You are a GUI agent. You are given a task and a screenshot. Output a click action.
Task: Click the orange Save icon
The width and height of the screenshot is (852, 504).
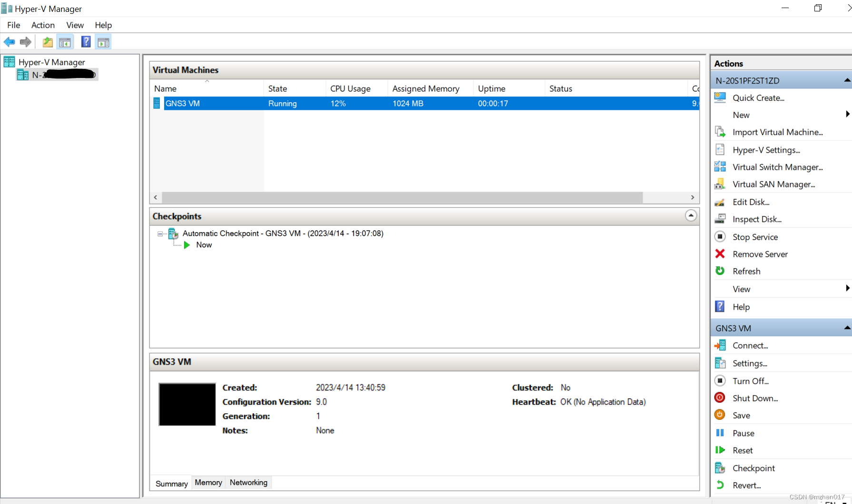[720, 415]
